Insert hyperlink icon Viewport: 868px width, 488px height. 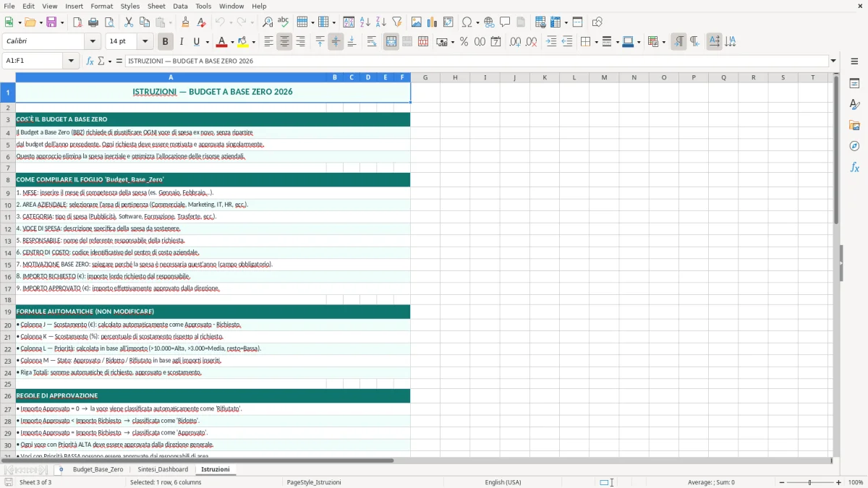pos(490,22)
